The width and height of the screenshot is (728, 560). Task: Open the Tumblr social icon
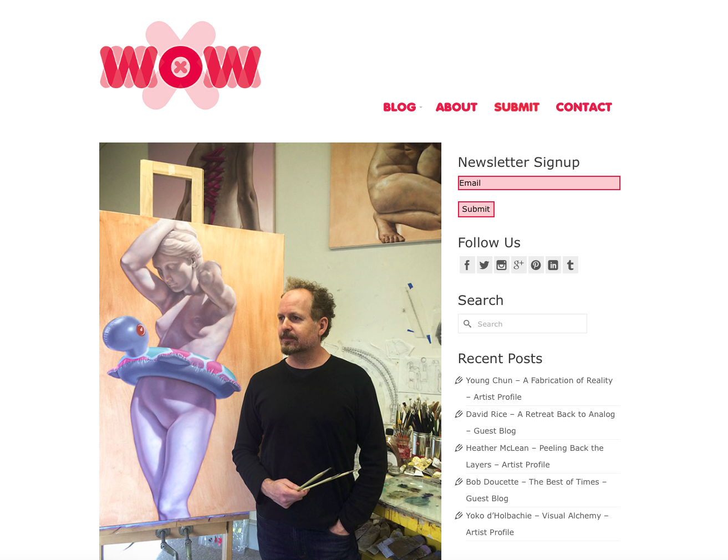point(570,265)
